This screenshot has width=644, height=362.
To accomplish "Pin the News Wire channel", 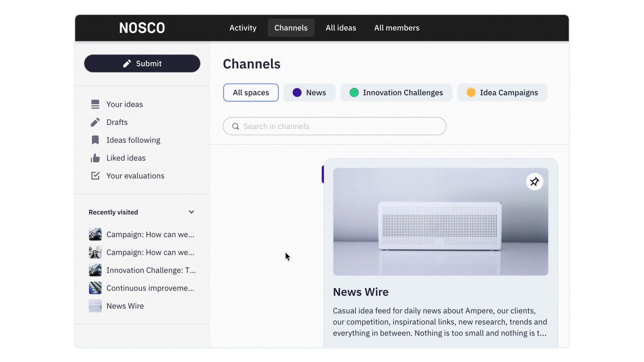I will 534,182.
